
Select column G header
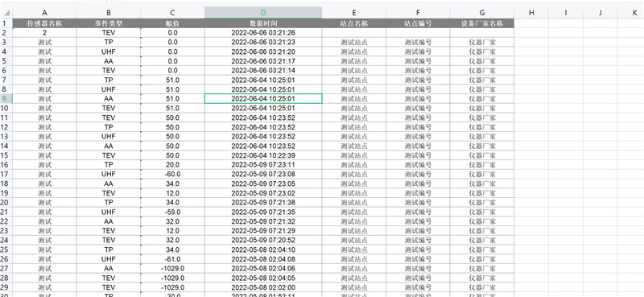click(482, 13)
